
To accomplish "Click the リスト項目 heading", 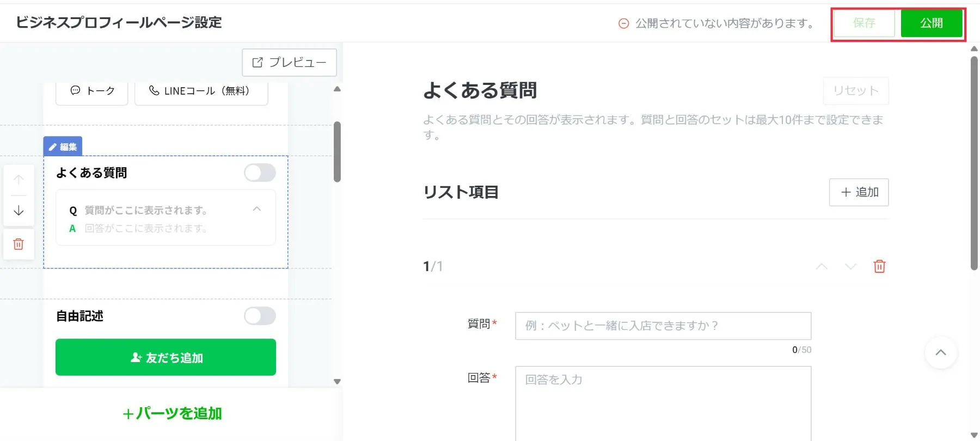I will coord(461,192).
